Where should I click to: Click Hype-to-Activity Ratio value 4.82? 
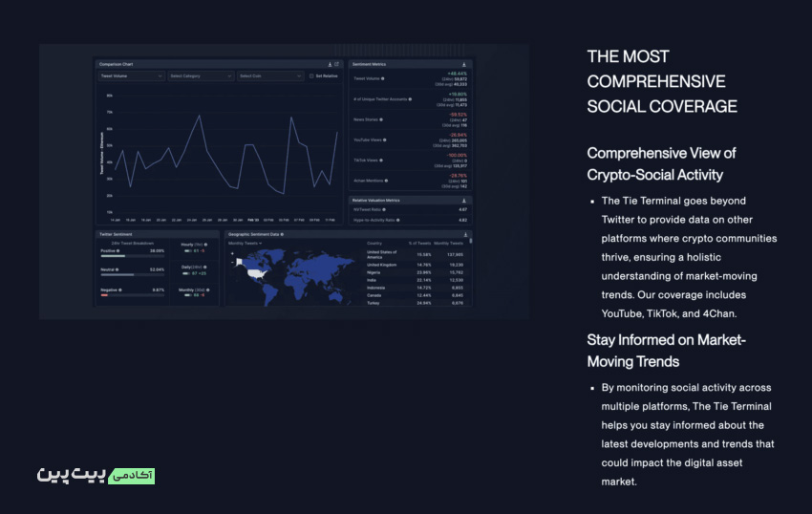463,220
